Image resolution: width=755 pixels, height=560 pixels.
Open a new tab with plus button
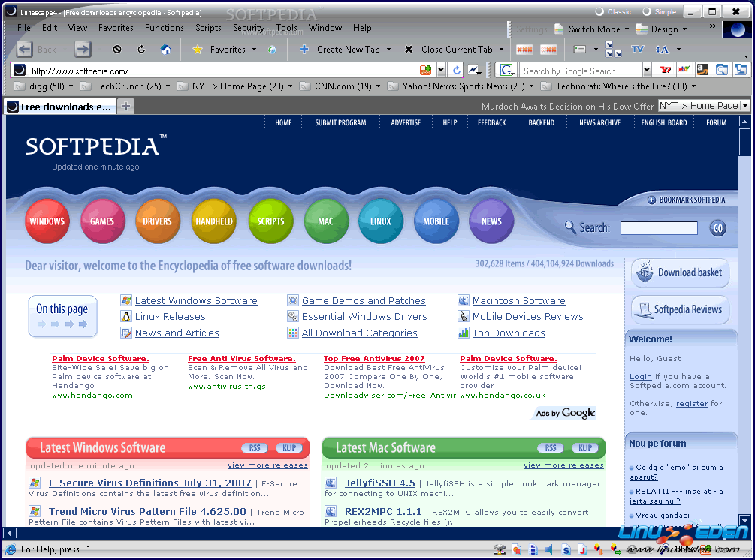(125, 107)
